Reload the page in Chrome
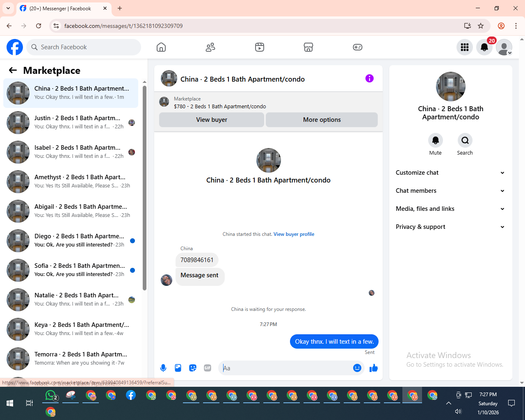525x420 pixels. coord(39,26)
